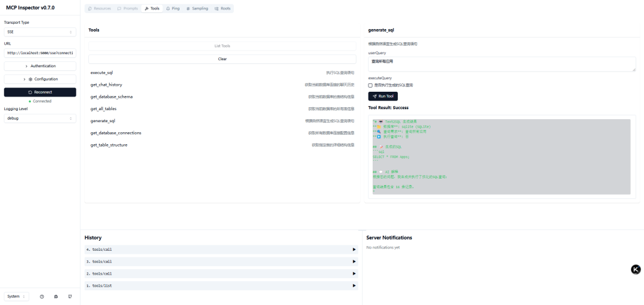Expand history entry 4. tools/call
The height and width of the screenshot is (305, 644).
pyautogui.click(x=221, y=250)
